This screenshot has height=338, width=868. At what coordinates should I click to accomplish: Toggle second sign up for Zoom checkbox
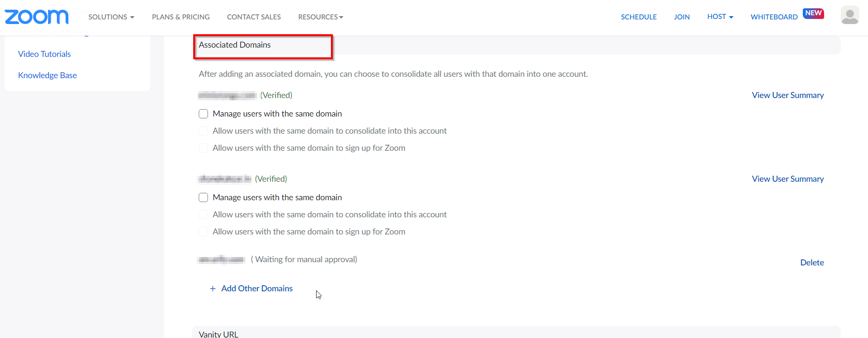click(203, 232)
